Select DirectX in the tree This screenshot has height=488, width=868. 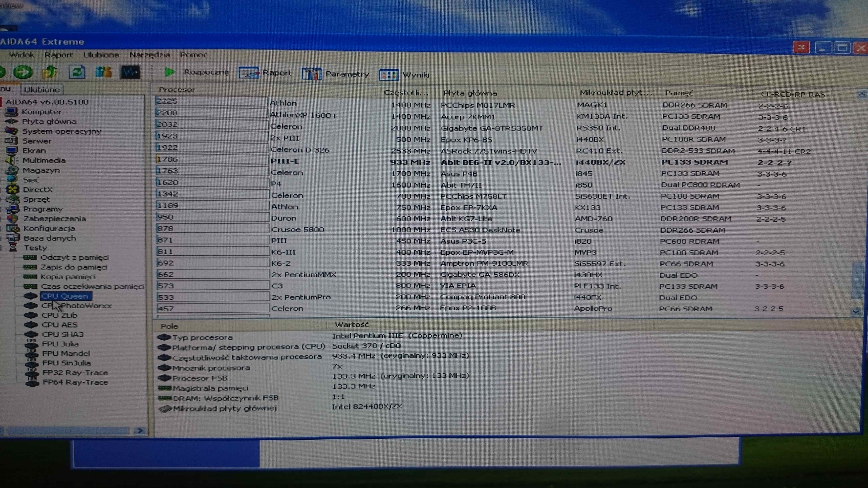click(37, 190)
